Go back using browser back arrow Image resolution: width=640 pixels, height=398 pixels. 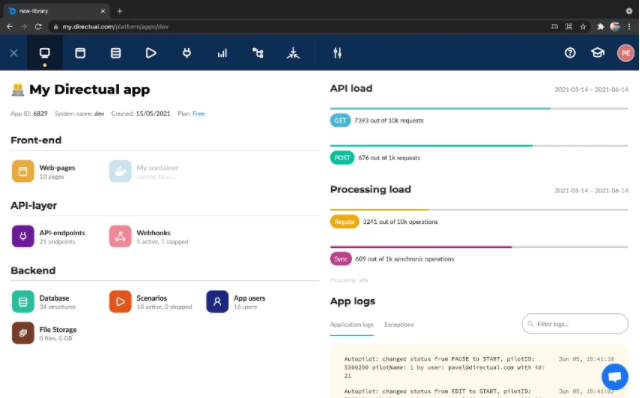point(10,27)
